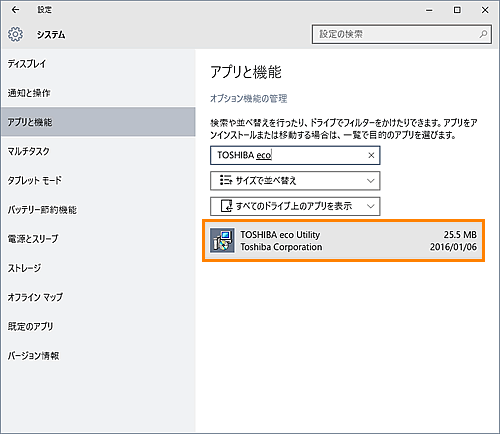
Task: Click the 設定の検索 search field
Action: pos(402,34)
